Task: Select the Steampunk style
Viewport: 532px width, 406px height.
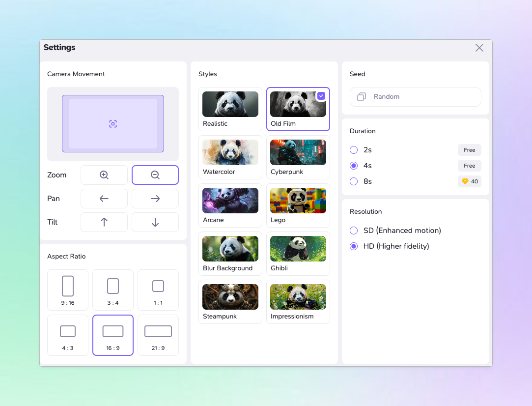Action: point(230,302)
